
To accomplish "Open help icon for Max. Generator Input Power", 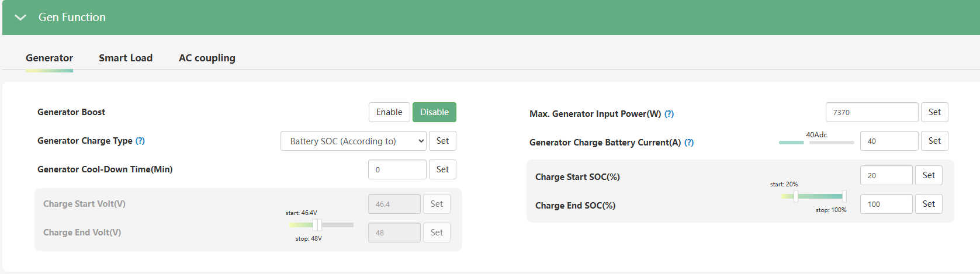I will (669, 114).
